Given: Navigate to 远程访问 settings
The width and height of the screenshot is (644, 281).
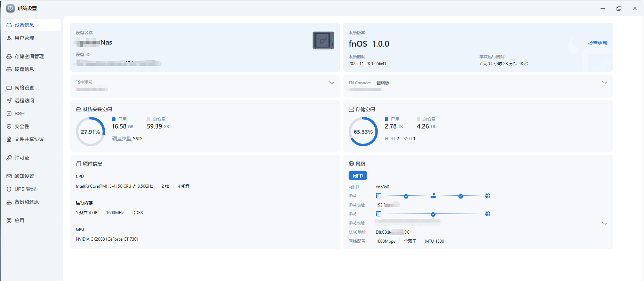Looking at the screenshot, I should tap(32, 101).
